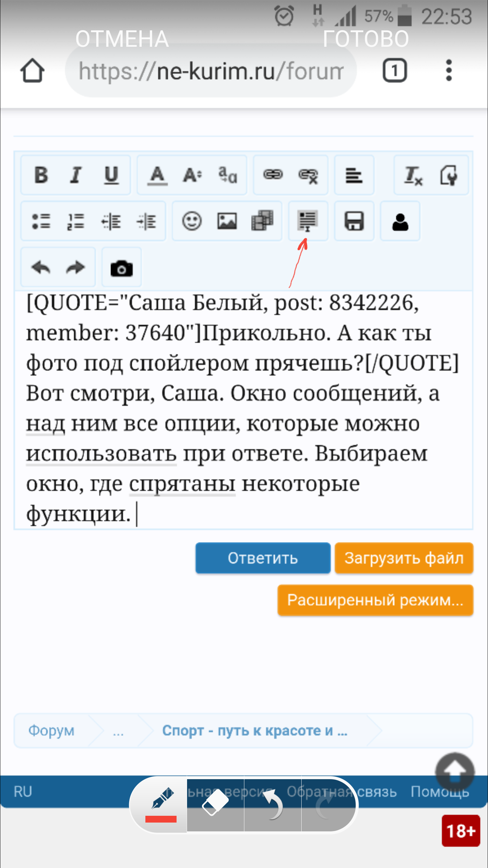488x868 pixels.
Task: Insert image with picture icon
Action: click(227, 221)
